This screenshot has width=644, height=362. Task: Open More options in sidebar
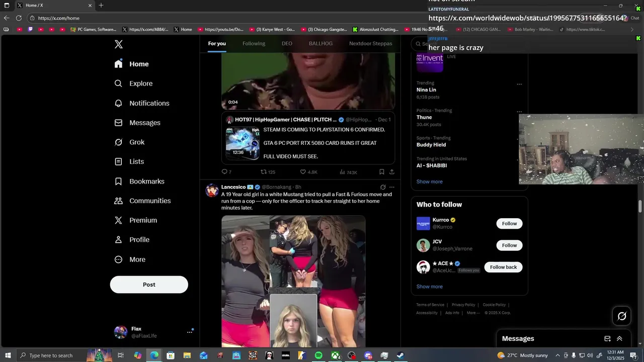[x=130, y=259]
